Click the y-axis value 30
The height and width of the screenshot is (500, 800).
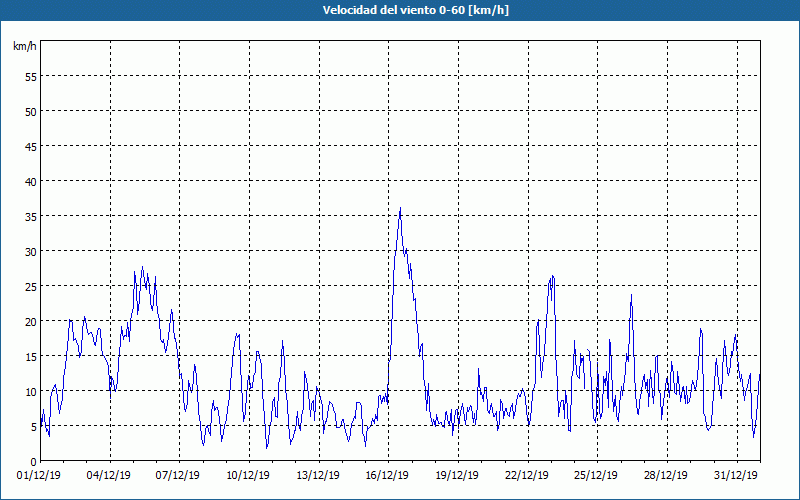[x=31, y=252]
